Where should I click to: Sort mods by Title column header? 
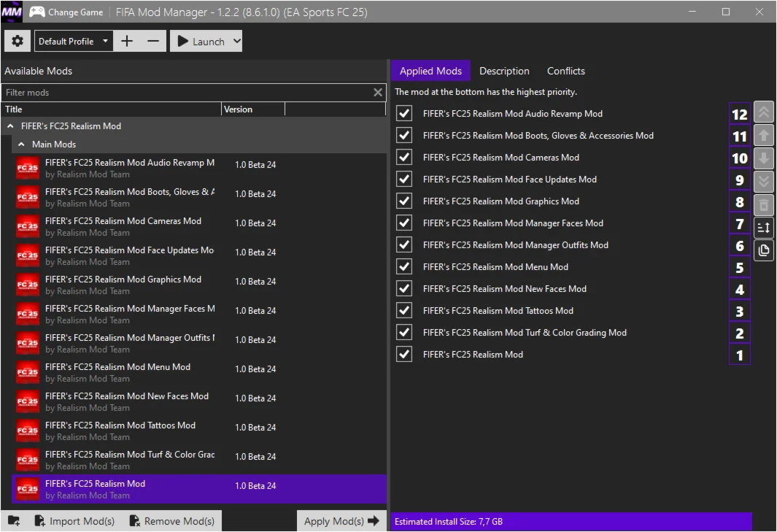pos(112,109)
